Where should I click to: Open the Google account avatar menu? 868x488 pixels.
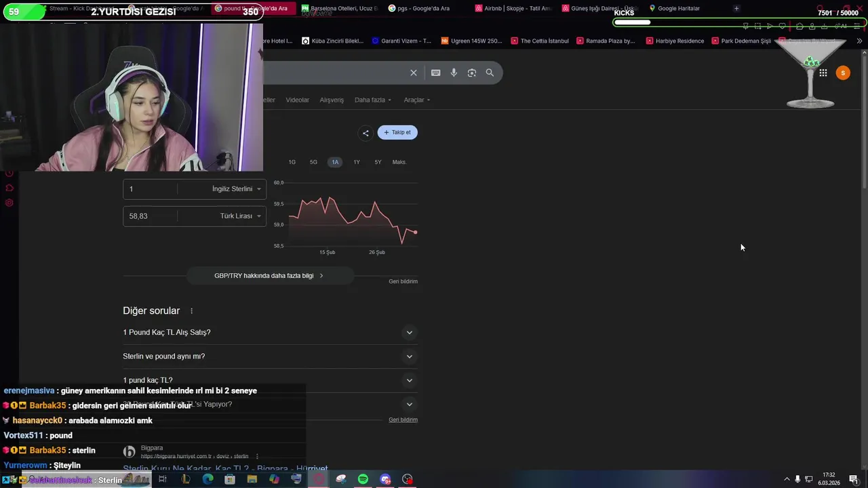pyautogui.click(x=843, y=73)
